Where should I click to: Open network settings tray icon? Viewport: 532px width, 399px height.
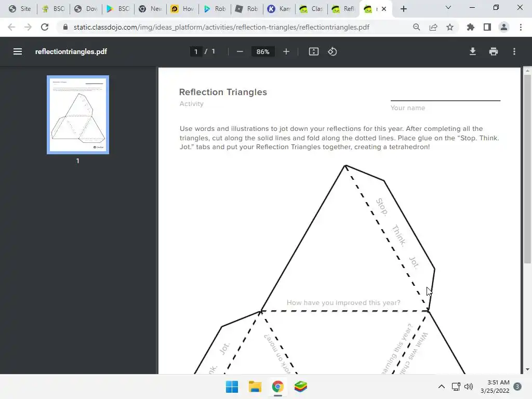tap(456, 387)
